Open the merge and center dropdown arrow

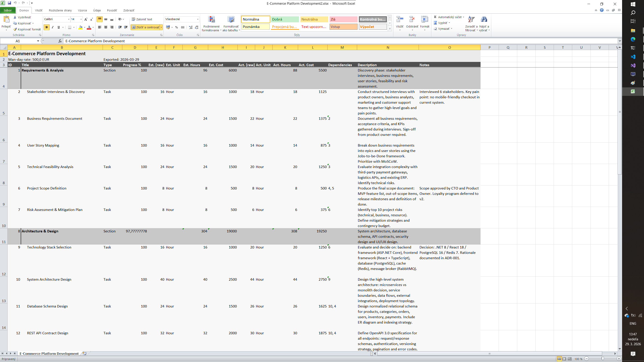[x=161, y=27]
